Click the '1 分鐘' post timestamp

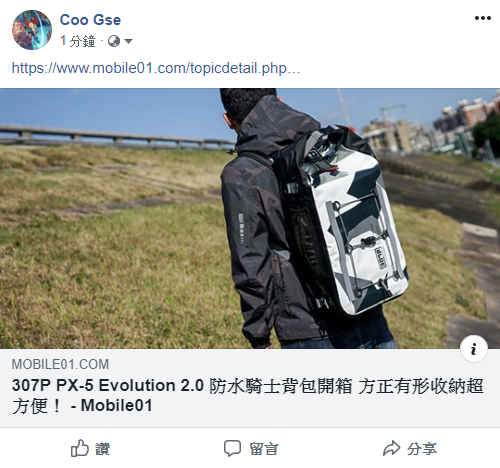tap(78, 41)
